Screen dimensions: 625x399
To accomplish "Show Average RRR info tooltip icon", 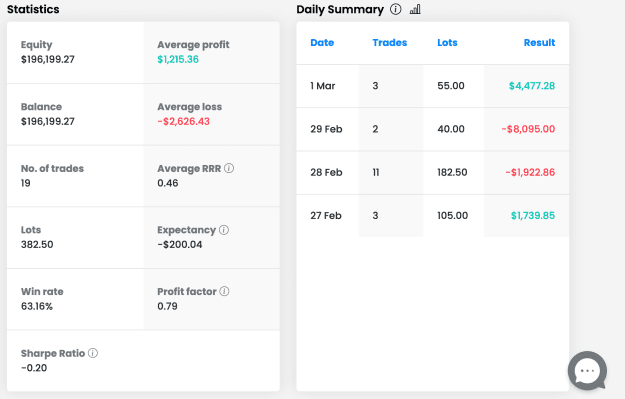I will (x=229, y=168).
